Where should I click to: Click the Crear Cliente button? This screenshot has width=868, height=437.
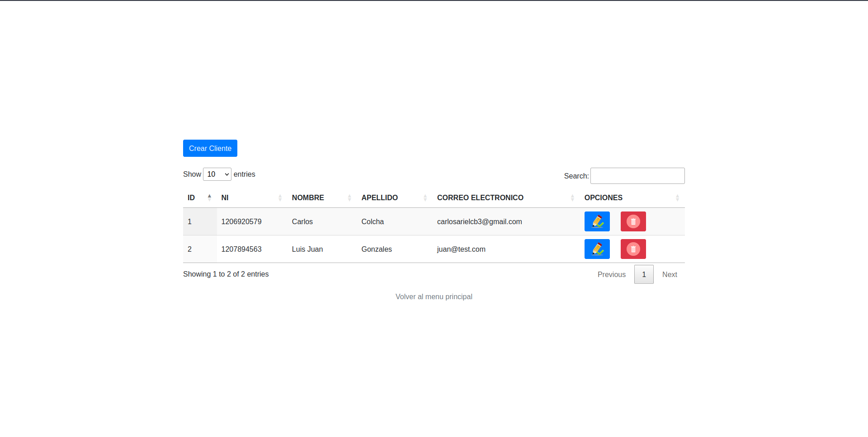(210, 148)
